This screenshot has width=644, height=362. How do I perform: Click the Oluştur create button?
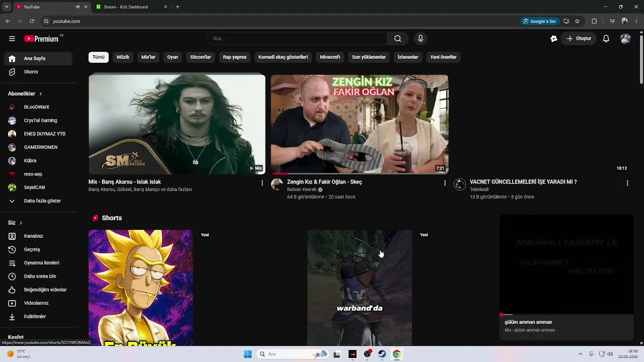pos(579,39)
